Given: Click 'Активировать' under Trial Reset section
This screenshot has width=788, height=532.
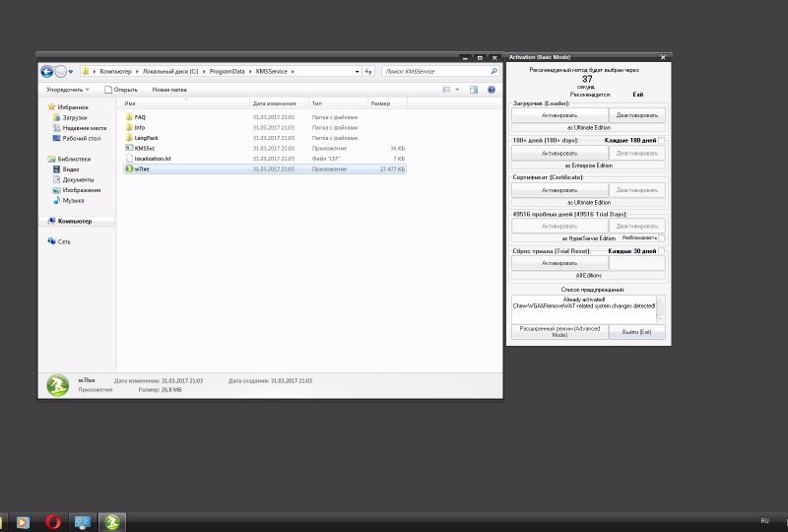Looking at the screenshot, I should point(559,263).
